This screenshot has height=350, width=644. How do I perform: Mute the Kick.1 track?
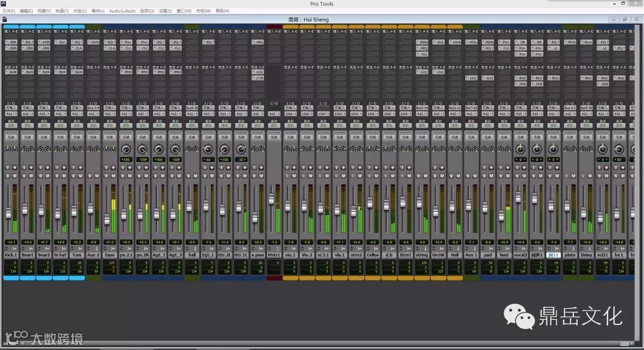(x=15, y=175)
